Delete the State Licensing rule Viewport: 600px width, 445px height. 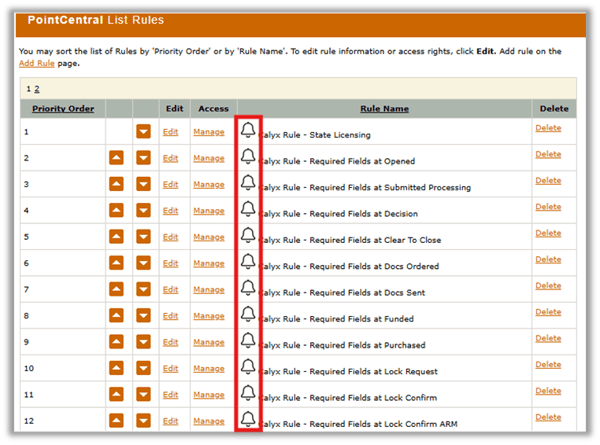tap(548, 128)
